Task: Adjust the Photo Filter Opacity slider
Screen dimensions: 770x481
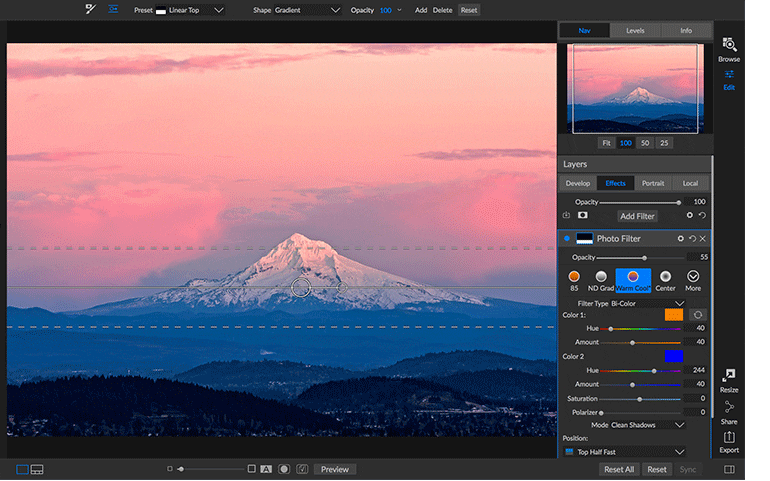Action: pyautogui.click(x=640, y=257)
